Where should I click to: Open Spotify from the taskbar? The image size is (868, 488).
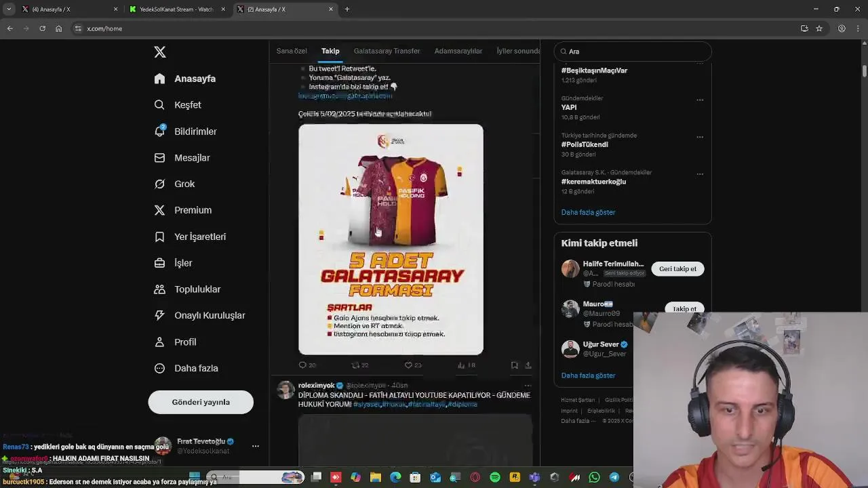point(495,478)
